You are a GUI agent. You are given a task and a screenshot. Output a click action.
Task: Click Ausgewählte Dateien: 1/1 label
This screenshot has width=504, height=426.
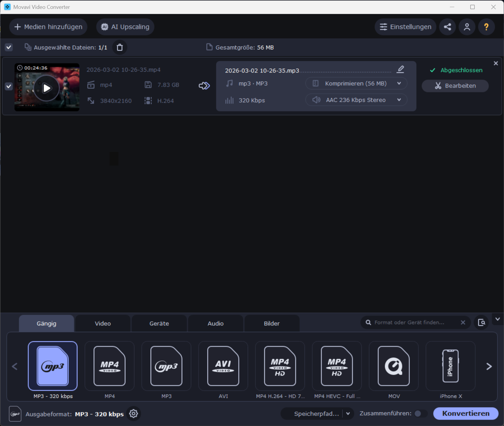(x=70, y=47)
